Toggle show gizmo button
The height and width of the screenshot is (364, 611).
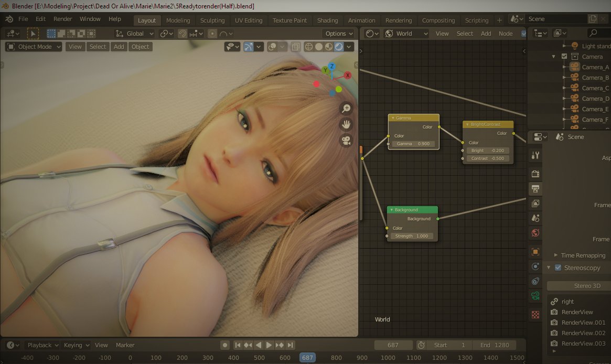pos(248,47)
